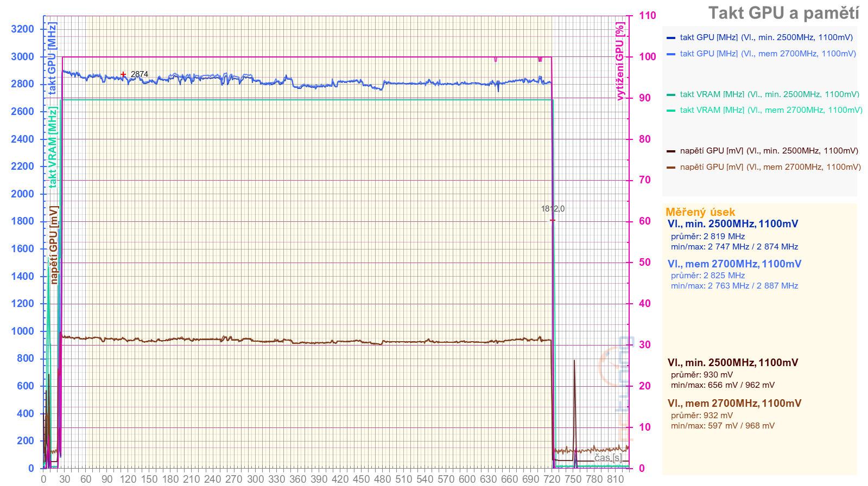This screenshot has width=868, height=486.
Task: Click the 'vytížení GPU [%]' axis label
Action: (x=620, y=61)
